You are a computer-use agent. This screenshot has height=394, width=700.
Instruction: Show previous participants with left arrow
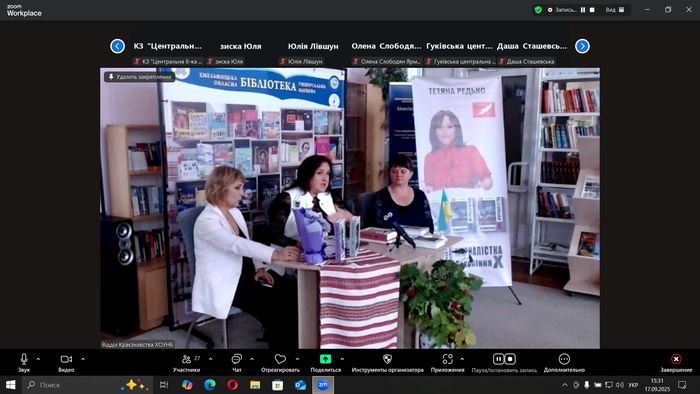(x=117, y=46)
